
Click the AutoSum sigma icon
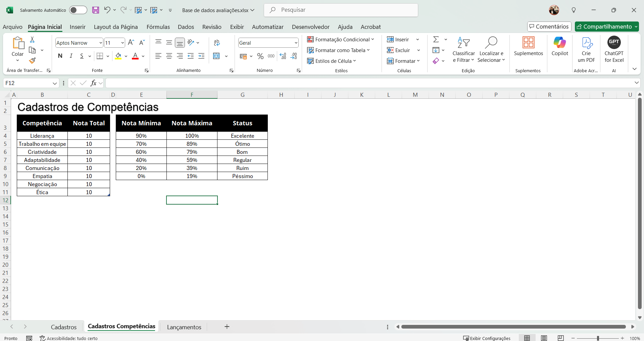(x=436, y=40)
